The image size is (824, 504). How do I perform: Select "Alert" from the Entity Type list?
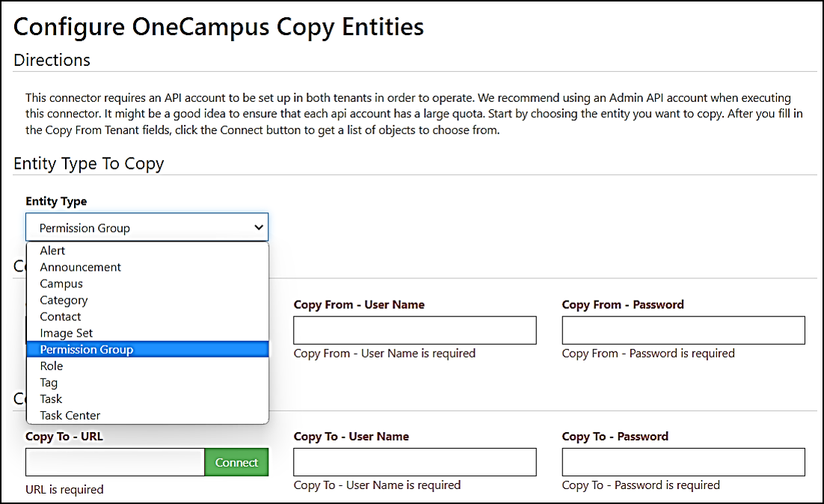pos(52,251)
